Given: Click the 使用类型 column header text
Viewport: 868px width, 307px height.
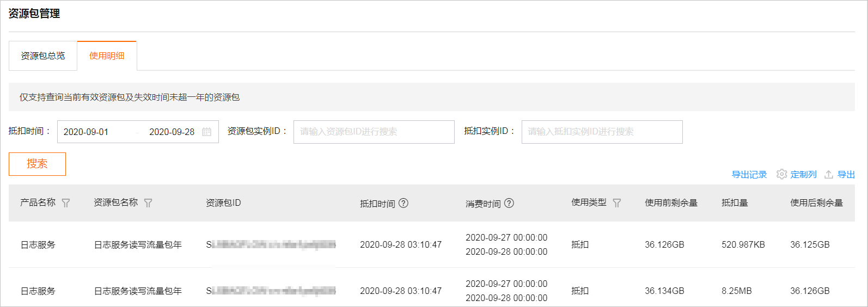Looking at the screenshot, I should pos(589,202).
